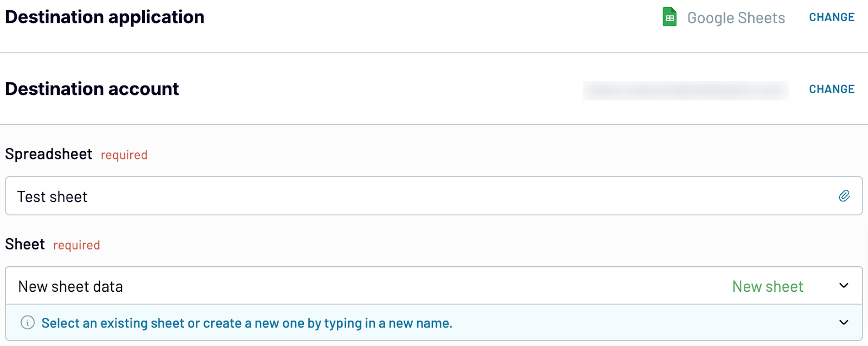868x346 pixels.
Task: Click the required tag beside Spreadsheet
Action: point(124,155)
